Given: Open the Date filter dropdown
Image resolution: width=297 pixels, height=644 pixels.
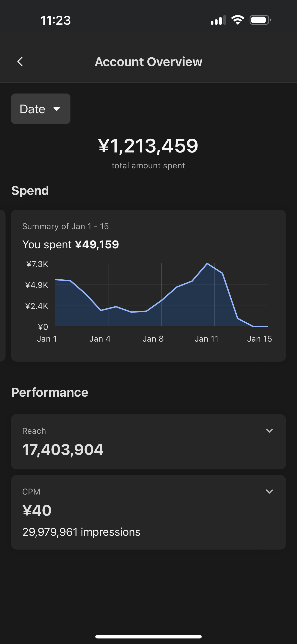Looking at the screenshot, I should 41,109.
